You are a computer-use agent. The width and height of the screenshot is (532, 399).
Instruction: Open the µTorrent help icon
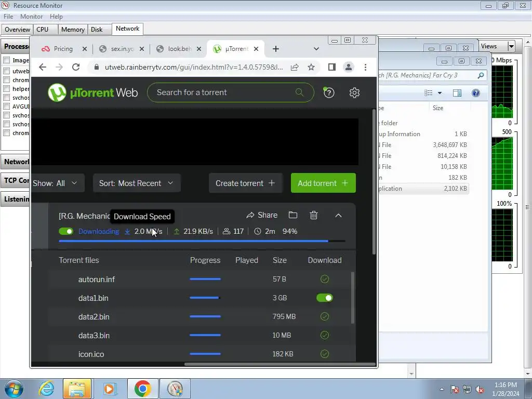(x=328, y=92)
